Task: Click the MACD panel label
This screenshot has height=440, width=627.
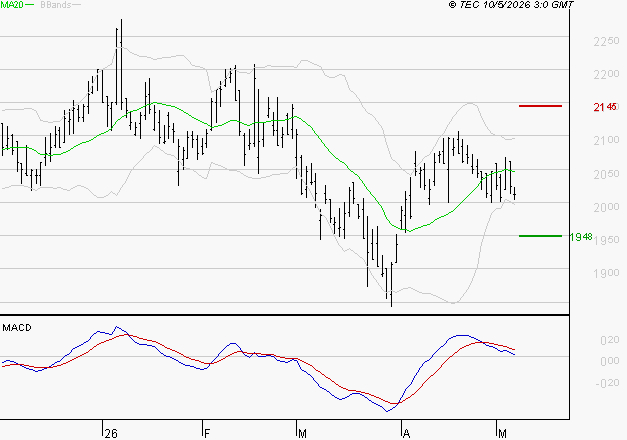Action: [x=17, y=328]
